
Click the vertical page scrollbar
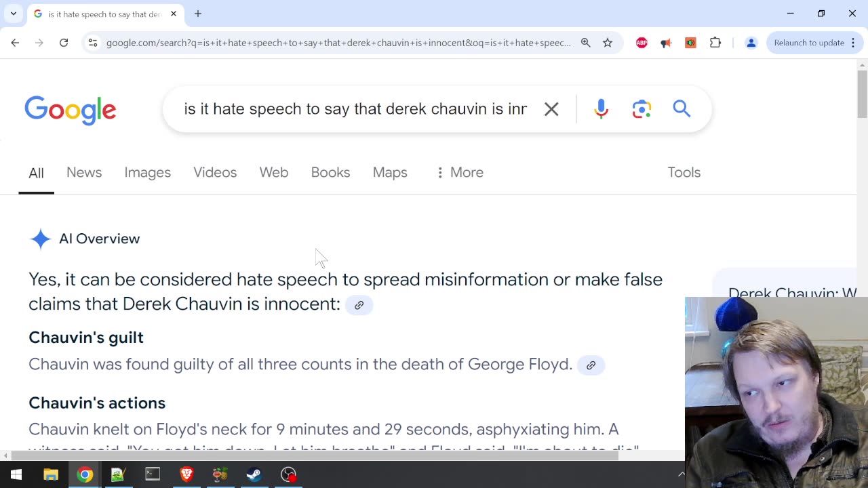862,94
